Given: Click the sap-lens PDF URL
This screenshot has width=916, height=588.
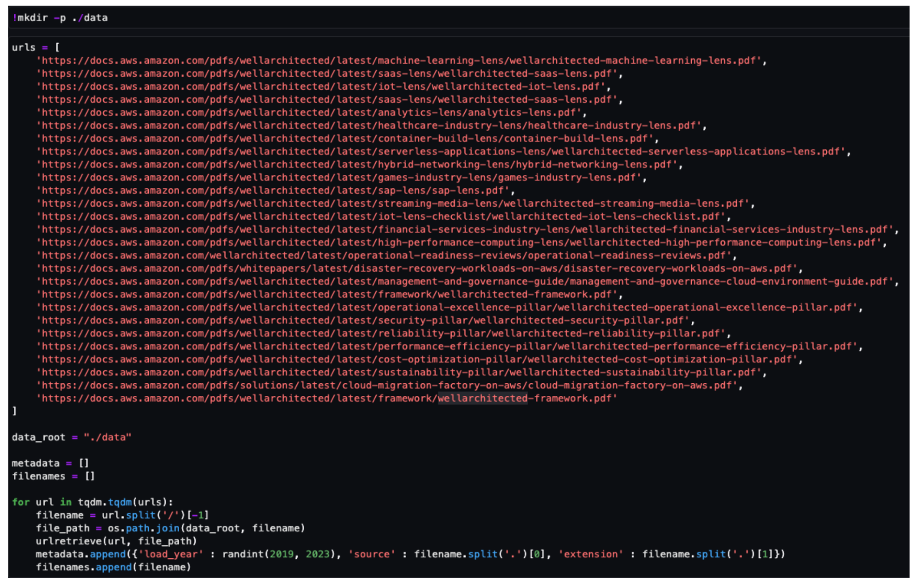Looking at the screenshot, I should (274, 191).
